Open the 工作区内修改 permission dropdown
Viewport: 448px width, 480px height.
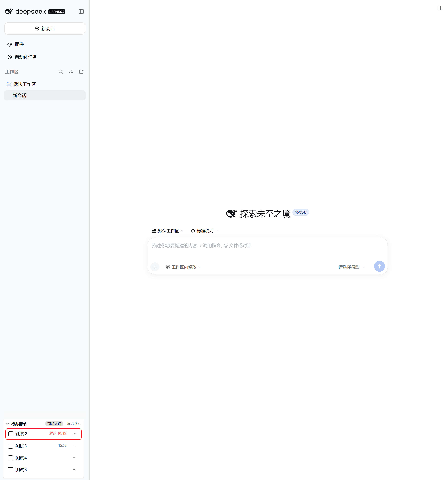click(184, 267)
